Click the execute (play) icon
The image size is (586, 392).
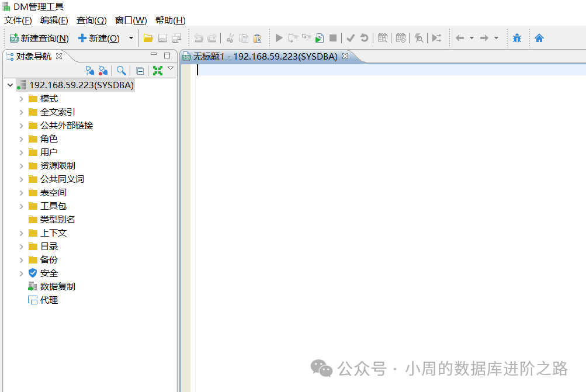click(279, 38)
